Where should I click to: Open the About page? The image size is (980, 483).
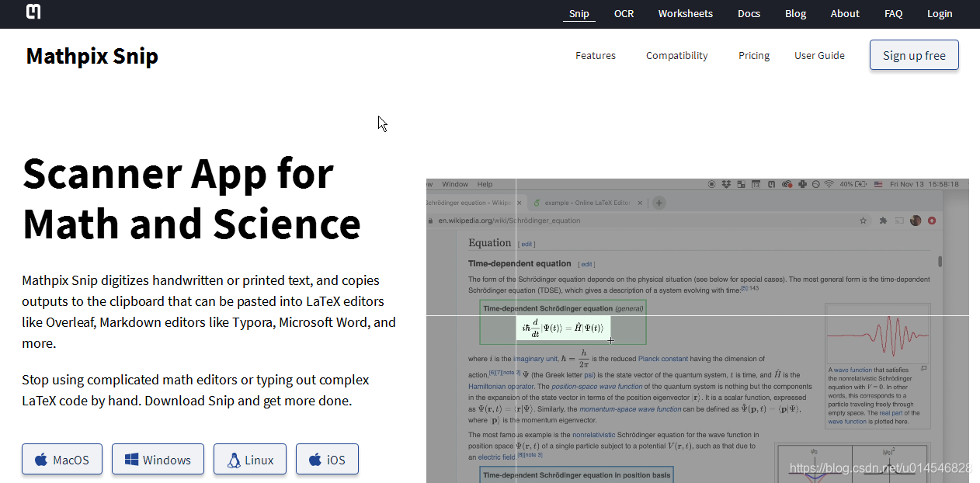(845, 13)
